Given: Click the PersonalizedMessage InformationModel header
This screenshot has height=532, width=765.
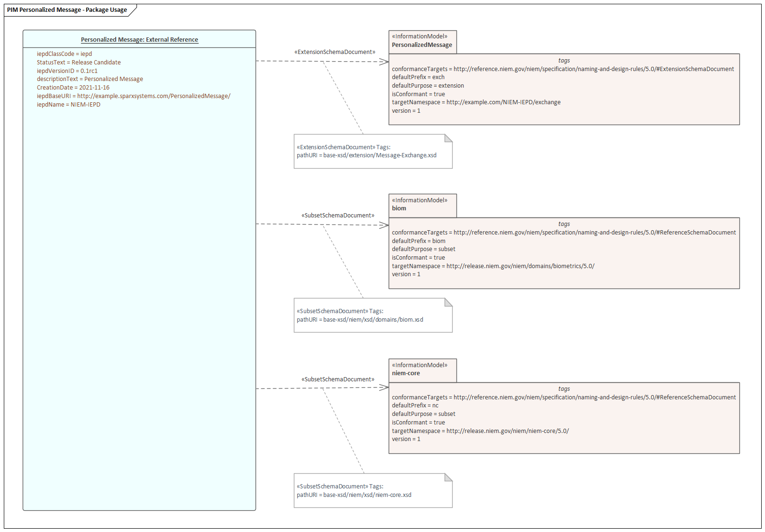Looking at the screenshot, I should point(422,42).
